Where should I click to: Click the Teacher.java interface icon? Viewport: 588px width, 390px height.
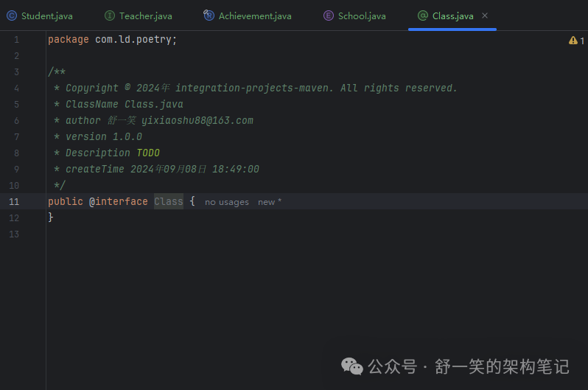tap(110, 15)
